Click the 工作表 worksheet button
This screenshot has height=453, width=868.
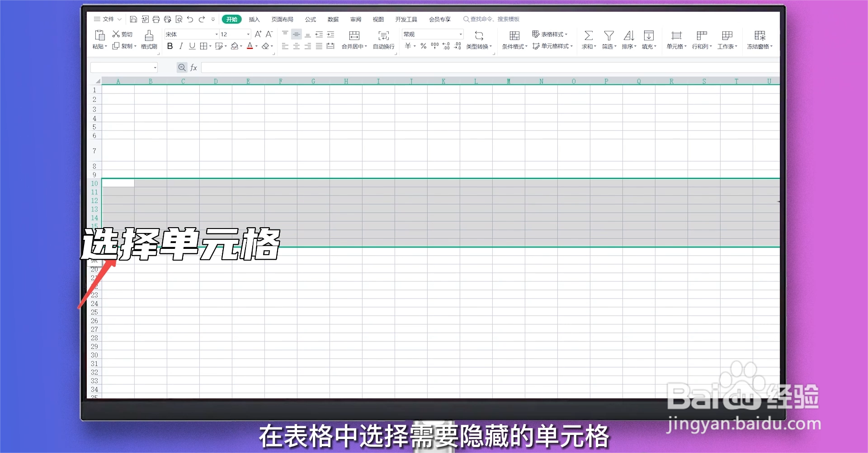727,40
